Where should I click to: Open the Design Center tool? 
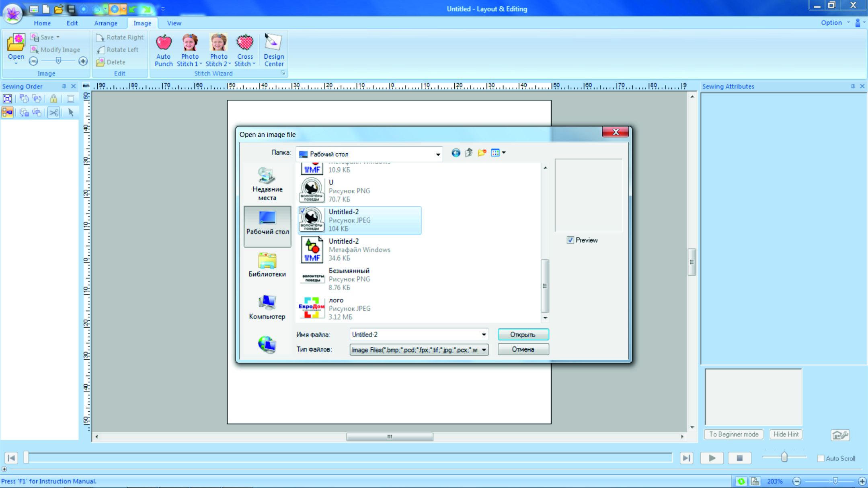273,43
